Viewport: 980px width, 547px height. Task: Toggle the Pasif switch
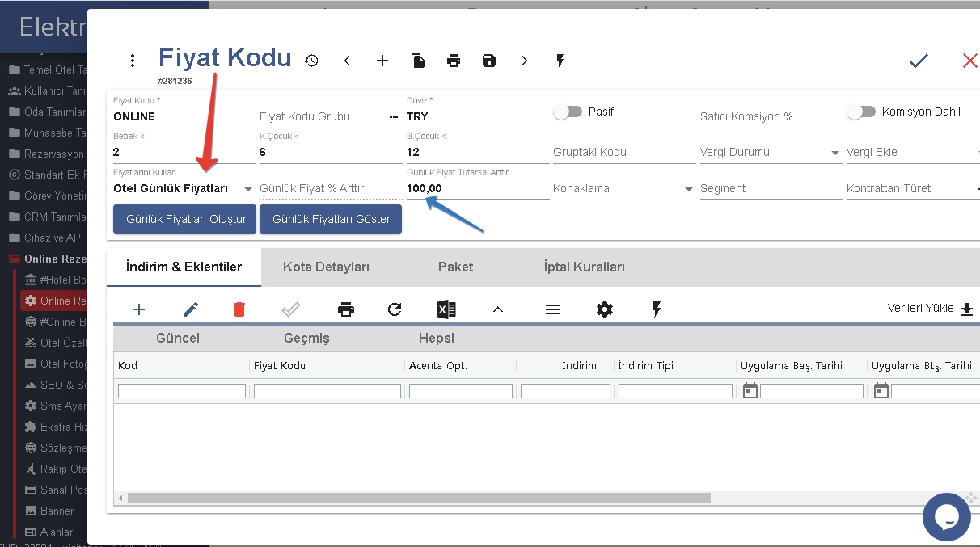pos(568,112)
